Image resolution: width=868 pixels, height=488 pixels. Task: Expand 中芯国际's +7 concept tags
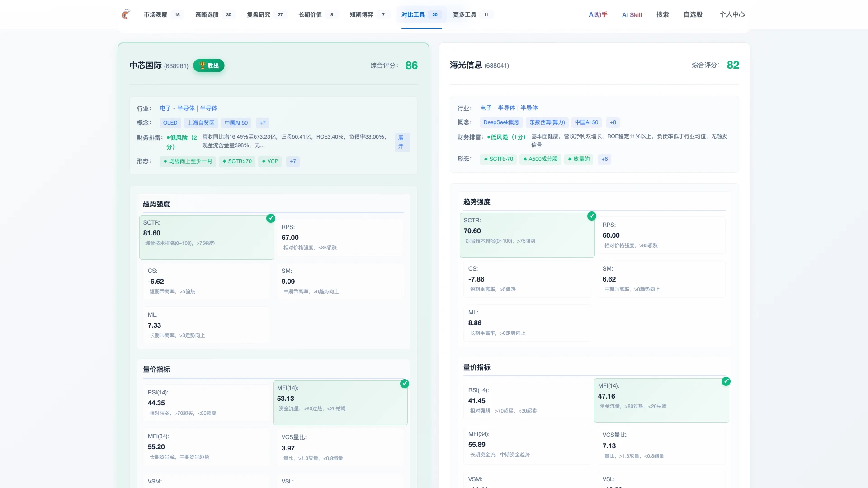click(x=263, y=123)
